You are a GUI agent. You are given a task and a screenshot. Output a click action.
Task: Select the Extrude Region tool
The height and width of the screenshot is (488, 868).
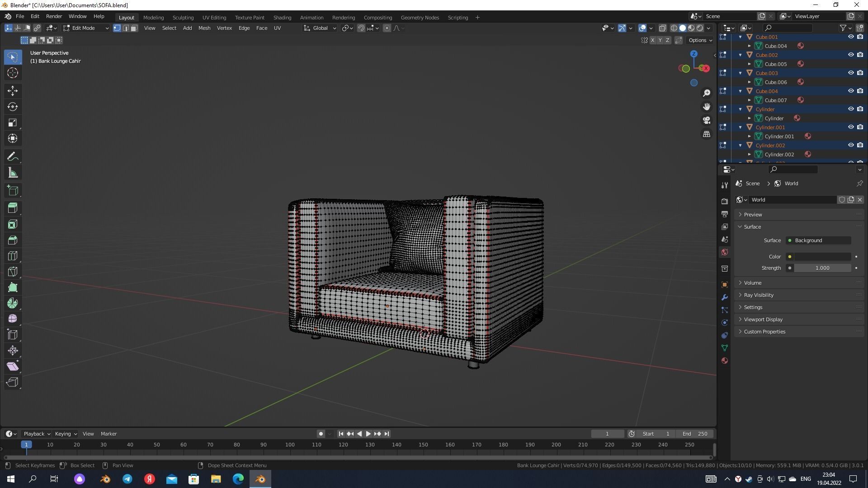click(13, 208)
